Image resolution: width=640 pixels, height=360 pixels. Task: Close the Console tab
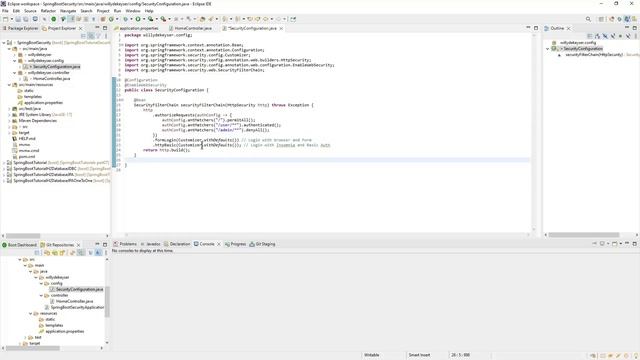point(219,244)
